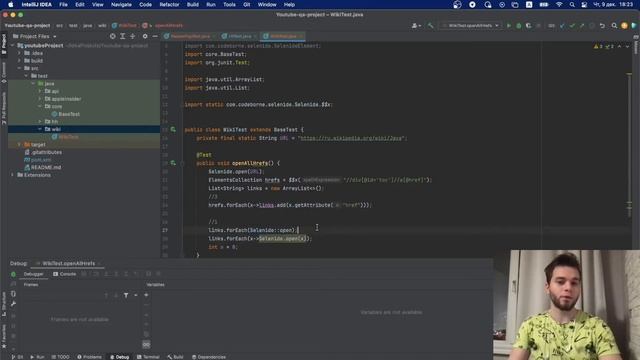Click run gutter icon beside WikiTest class

coord(173,129)
